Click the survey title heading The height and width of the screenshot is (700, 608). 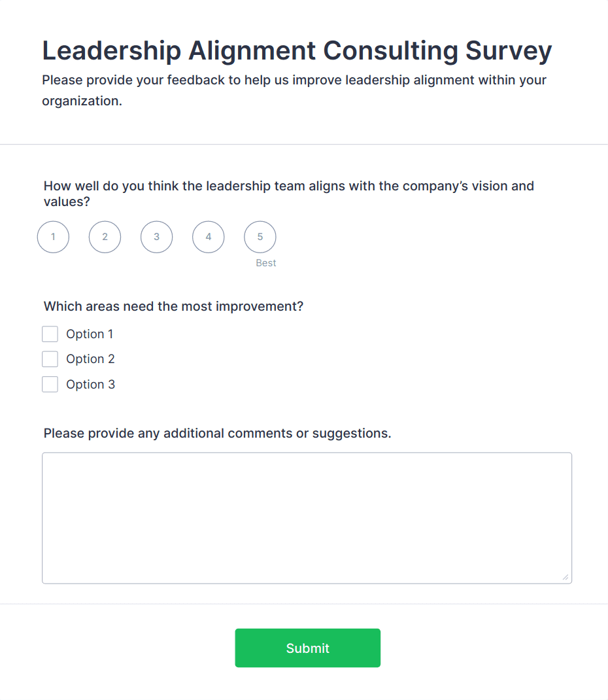point(297,50)
